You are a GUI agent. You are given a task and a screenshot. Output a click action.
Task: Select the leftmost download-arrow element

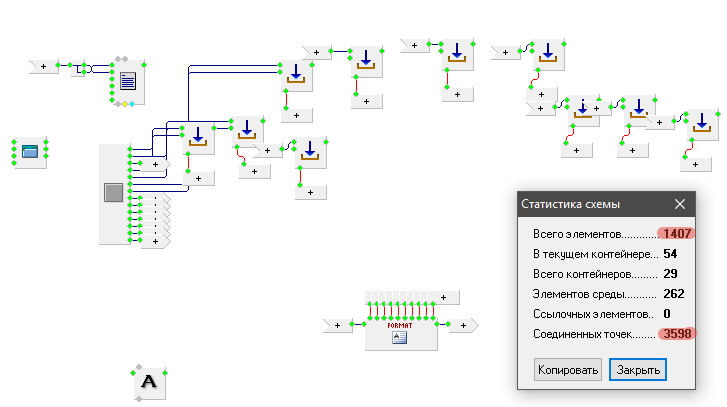click(x=198, y=135)
